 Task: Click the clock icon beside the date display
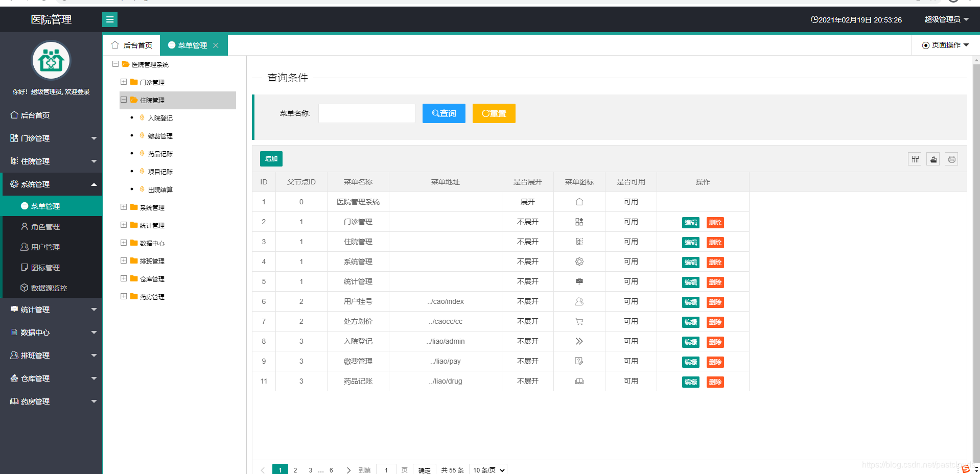(x=813, y=19)
